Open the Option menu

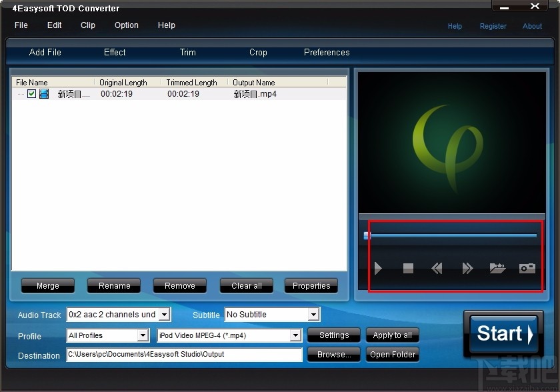126,25
